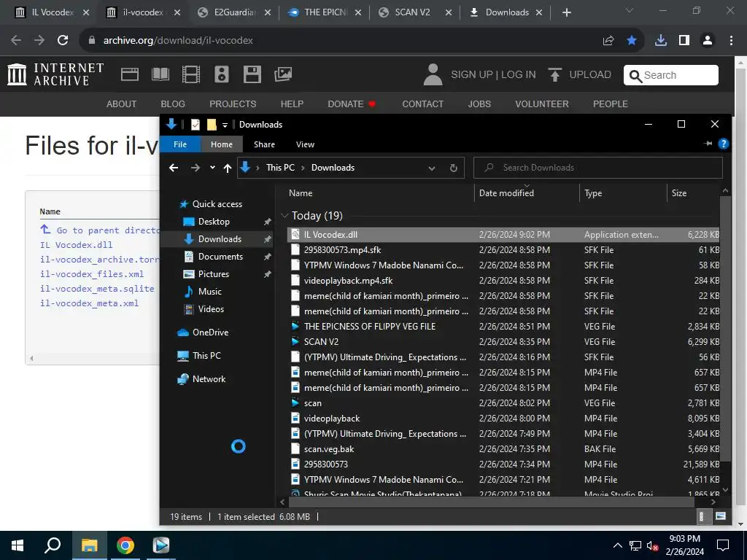Select the IL Vocodex.dll file
Image resolution: width=747 pixels, height=560 pixels.
pos(503,234)
